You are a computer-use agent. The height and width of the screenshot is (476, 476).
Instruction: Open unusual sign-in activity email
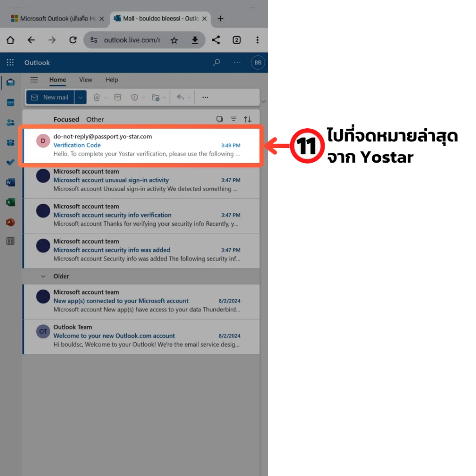coord(141,180)
